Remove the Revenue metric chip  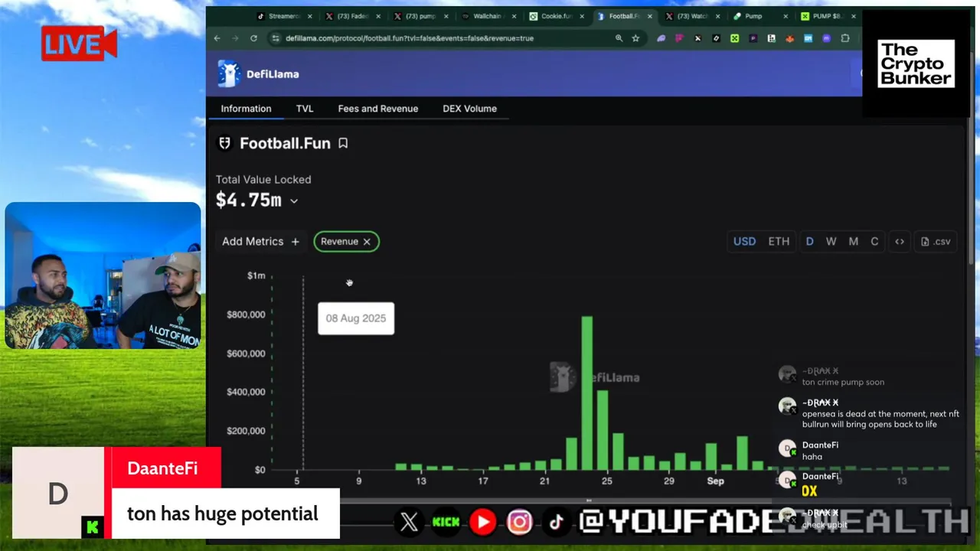367,242
